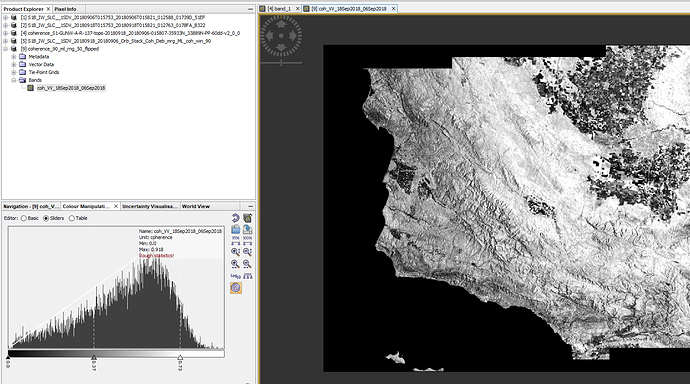Open the Navigation tab
Viewport: 690px width, 384px height.
pyautogui.click(x=31, y=206)
